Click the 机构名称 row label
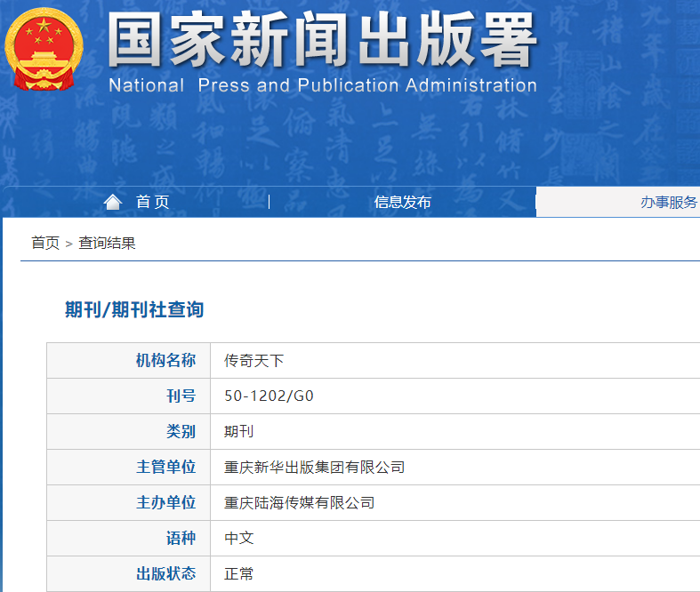 pos(165,360)
